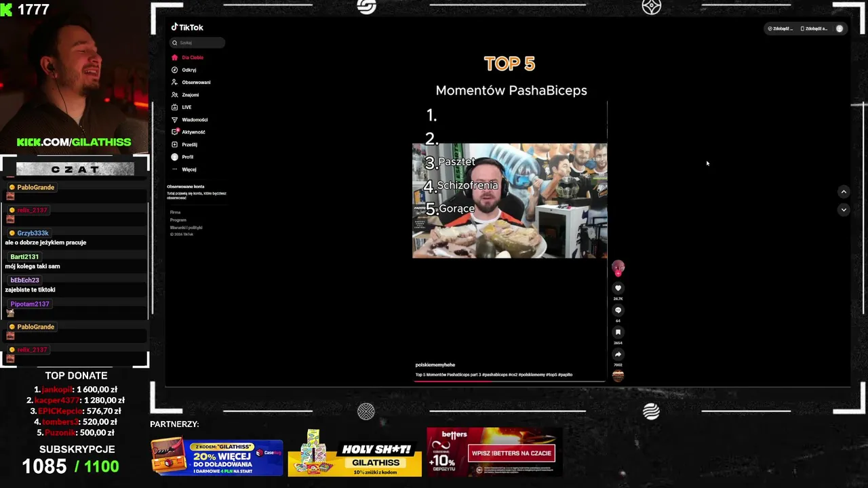The height and width of the screenshot is (488, 868).
Task: Open the #top5 hashtag
Action: [551, 375]
